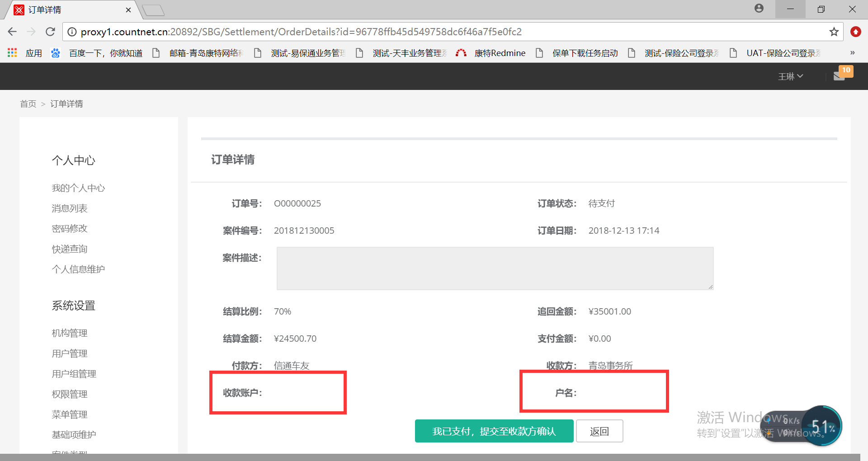The image size is (868, 461).
Task: Open a new browser tab
Action: click(x=153, y=10)
